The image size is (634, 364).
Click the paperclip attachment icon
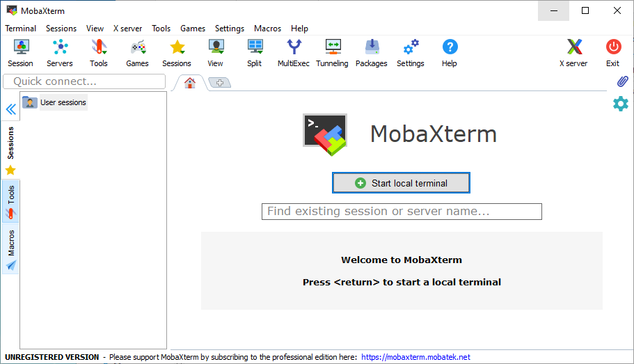[x=622, y=81]
